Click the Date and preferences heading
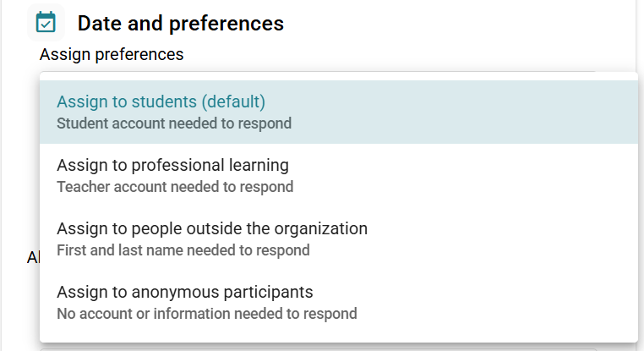This screenshot has width=644, height=351. (181, 23)
